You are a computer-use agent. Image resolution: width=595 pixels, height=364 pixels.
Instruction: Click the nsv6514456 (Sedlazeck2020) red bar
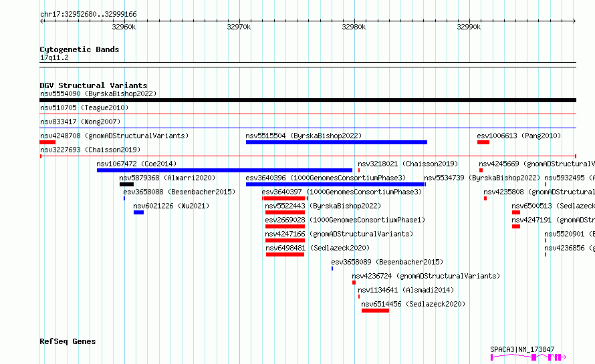375,311
